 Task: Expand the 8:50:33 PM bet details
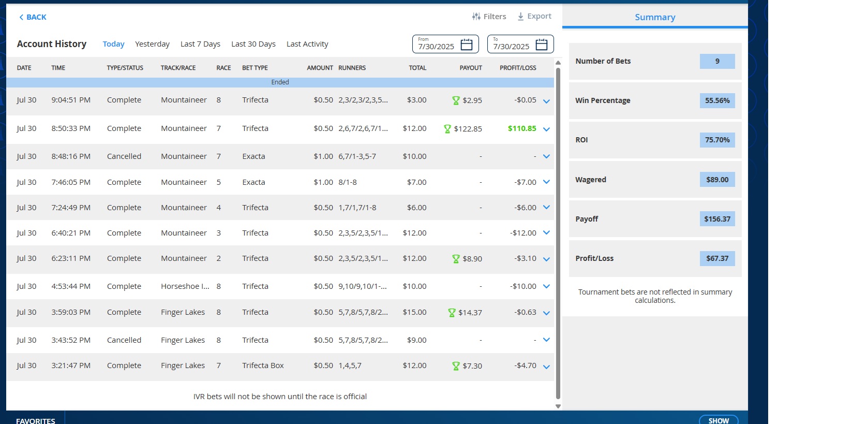pos(546,129)
